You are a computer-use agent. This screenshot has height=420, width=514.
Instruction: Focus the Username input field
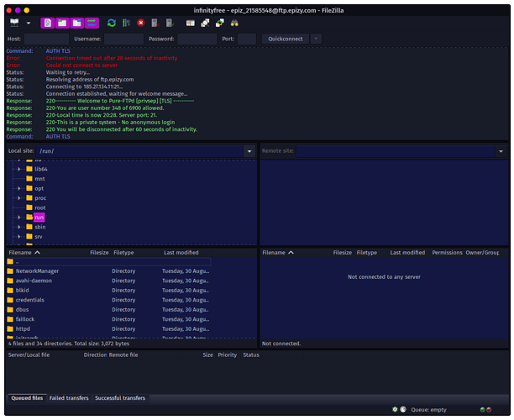124,39
